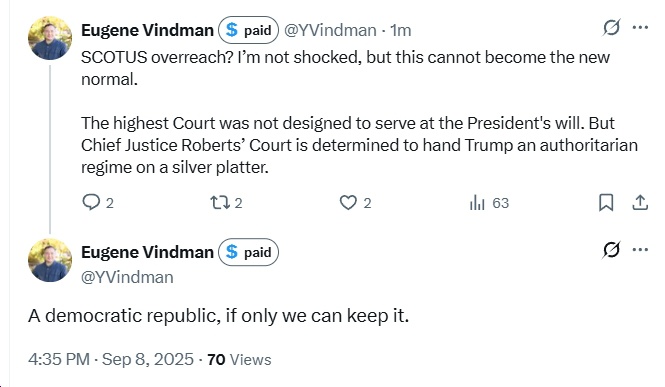
Task: Like the SCOTUS overreach tweet
Action: tap(355, 203)
